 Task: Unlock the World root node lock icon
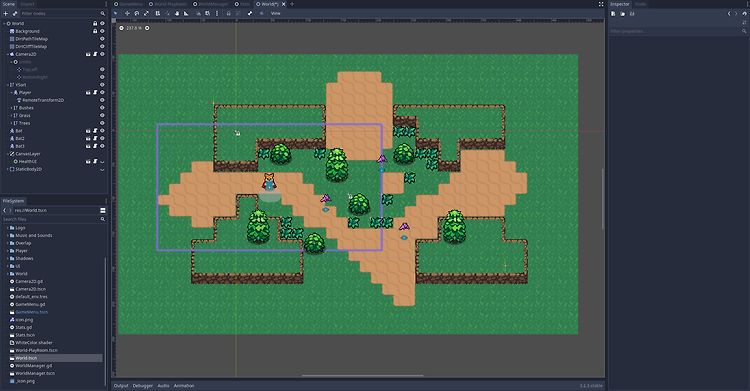(x=95, y=23)
